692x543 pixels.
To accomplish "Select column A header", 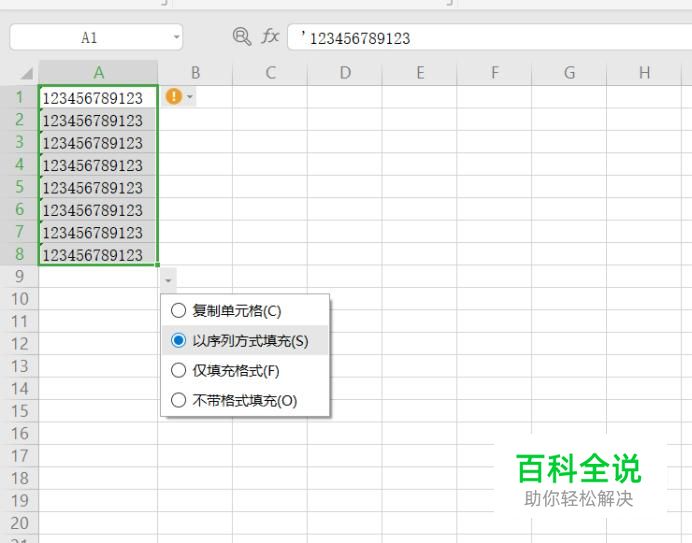I will tap(98, 72).
